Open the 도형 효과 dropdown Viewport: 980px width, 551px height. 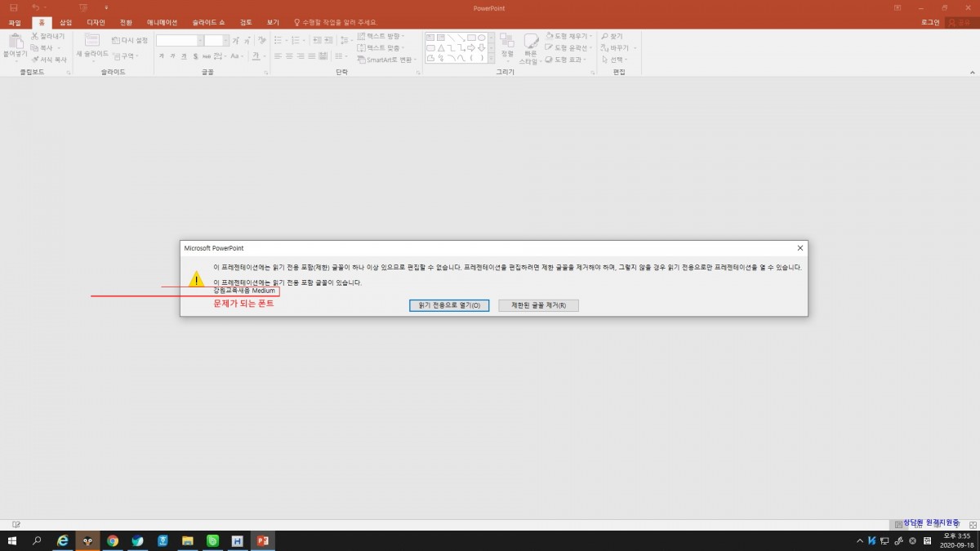coord(565,60)
